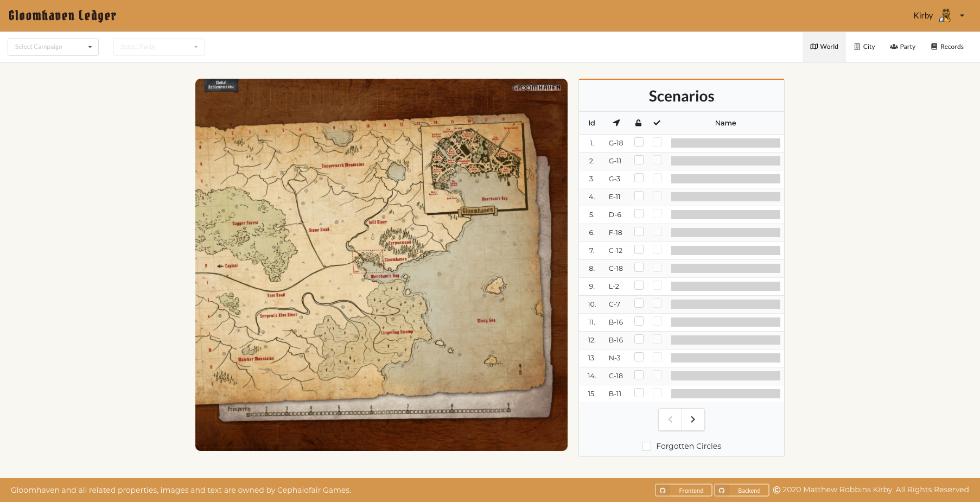This screenshot has width=980, height=502.
Task: Open the Backend GitHub link
Action: (742, 490)
